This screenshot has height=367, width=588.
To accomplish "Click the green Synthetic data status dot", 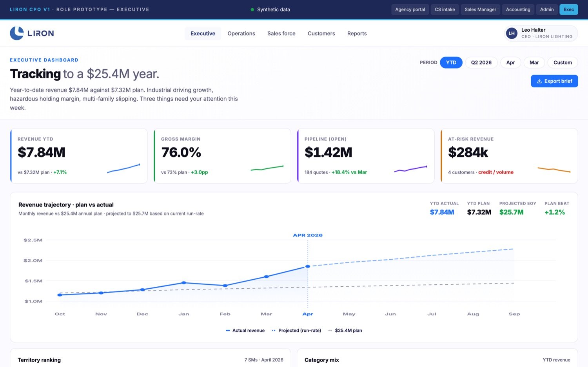I will point(252,9).
